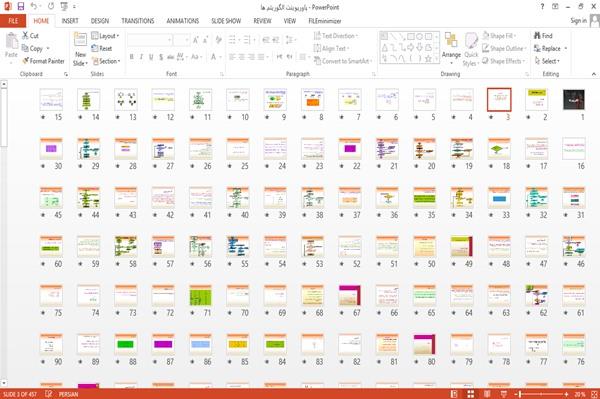This screenshot has height=399, width=600.
Task: Open the Shape Effects dropdown
Action: [x=503, y=61]
